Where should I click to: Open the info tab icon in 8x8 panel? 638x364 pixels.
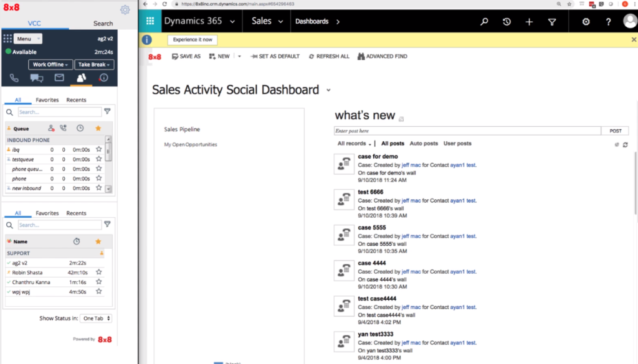(104, 78)
